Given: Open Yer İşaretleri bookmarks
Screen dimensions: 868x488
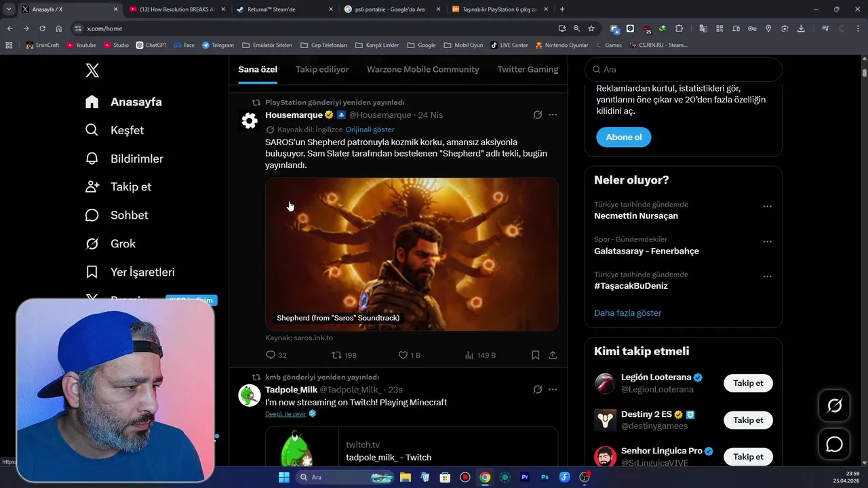Looking at the screenshot, I should [x=130, y=272].
